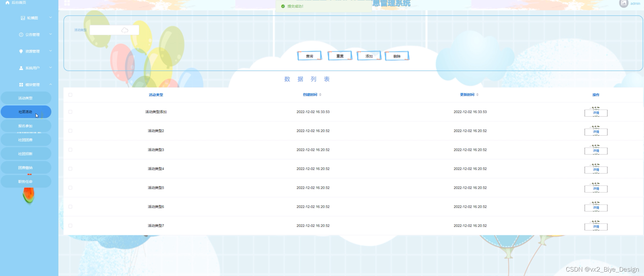This screenshot has height=276, width=644.
Task: Check the box for row 活动类型6
Action: [70, 207]
